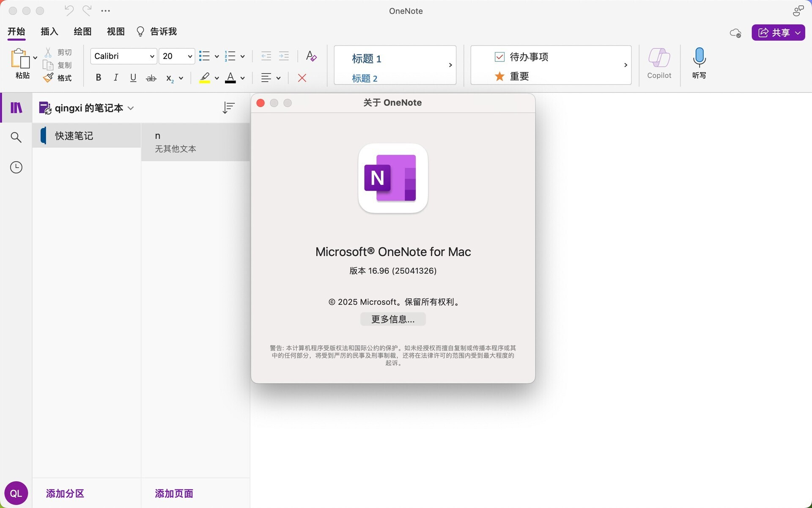The width and height of the screenshot is (812, 508).
Task: Open the notebooks list sidebar icon
Action: [x=16, y=108]
